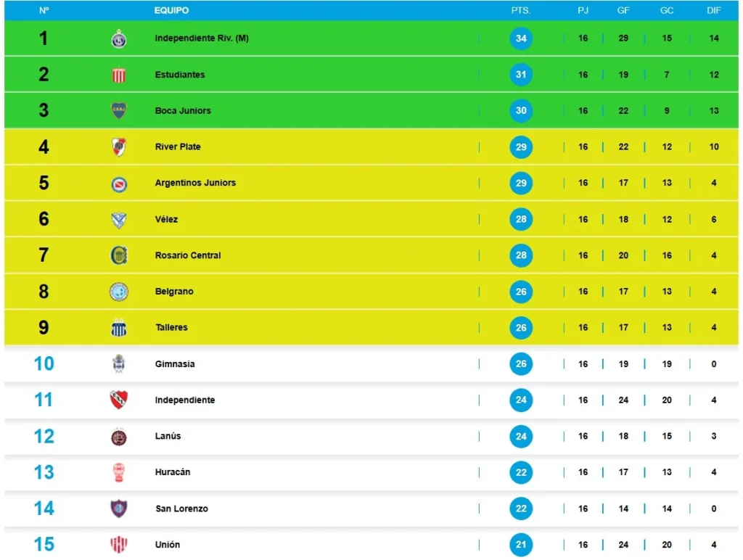This screenshot has height=560, width=743.
Task: Sort table by DIF column header
Action: coord(714,10)
